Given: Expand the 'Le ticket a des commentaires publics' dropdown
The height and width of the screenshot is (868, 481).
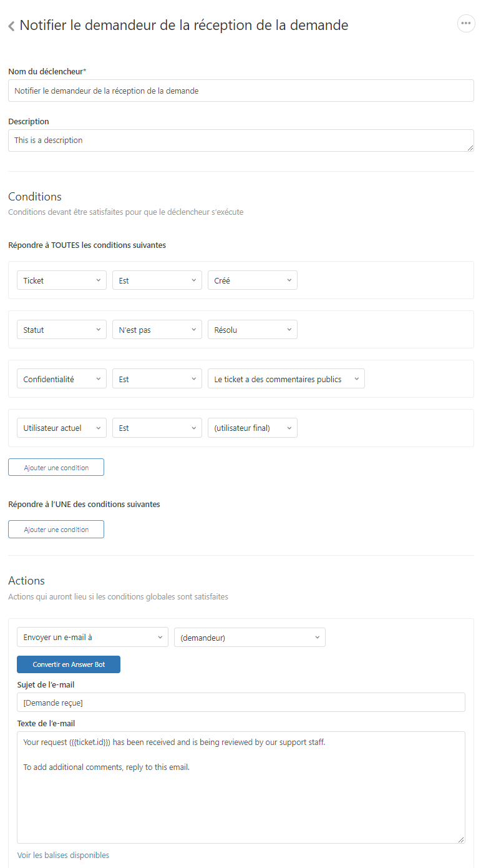Looking at the screenshot, I should (x=286, y=379).
